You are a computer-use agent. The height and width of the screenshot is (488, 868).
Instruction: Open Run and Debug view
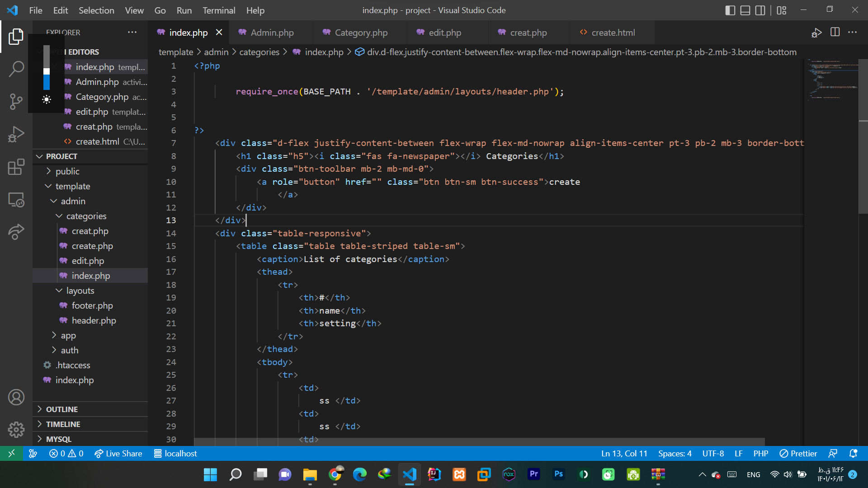[16, 134]
